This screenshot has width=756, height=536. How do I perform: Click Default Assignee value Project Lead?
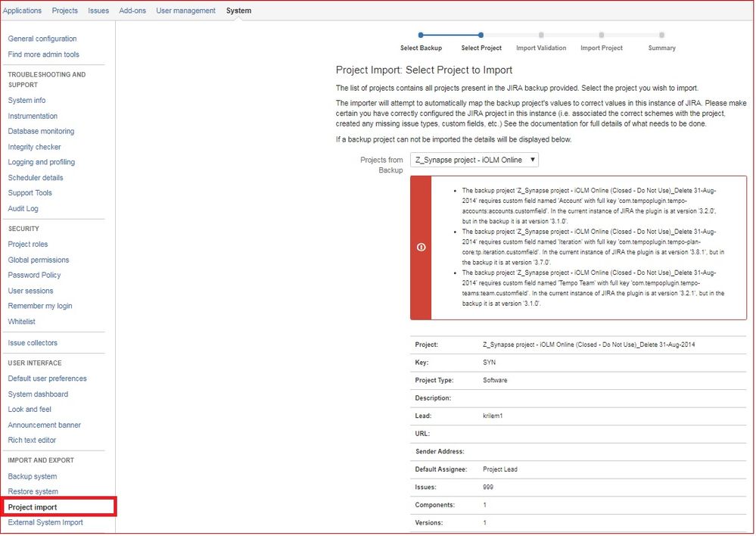(x=500, y=469)
